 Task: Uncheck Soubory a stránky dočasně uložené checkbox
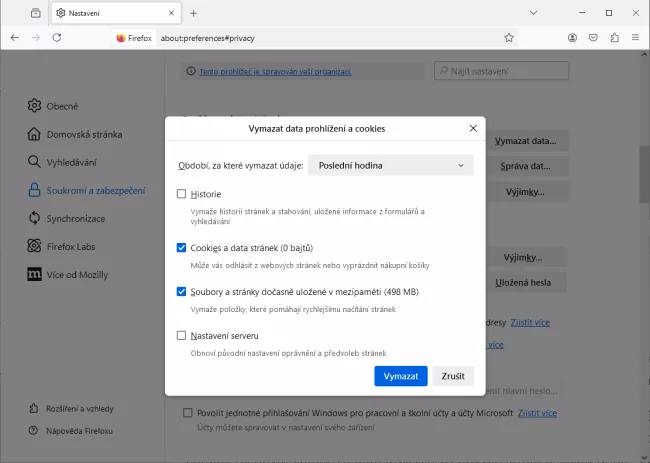coord(181,292)
